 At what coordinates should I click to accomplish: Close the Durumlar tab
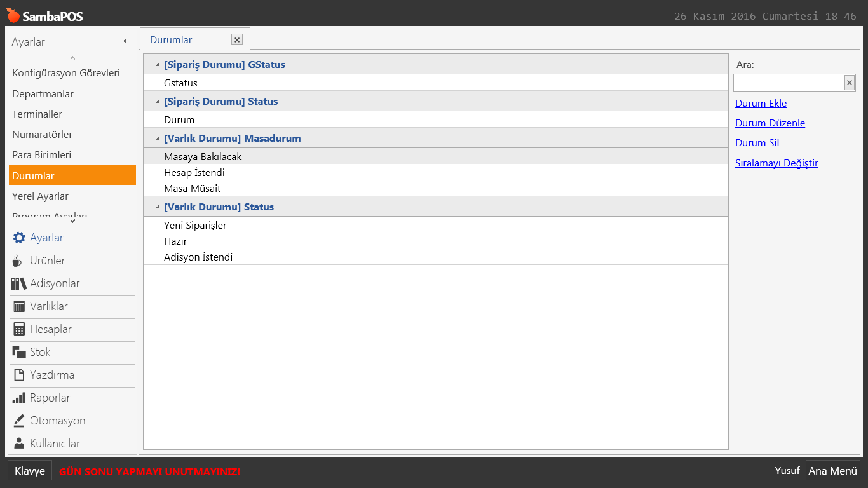click(237, 40)
